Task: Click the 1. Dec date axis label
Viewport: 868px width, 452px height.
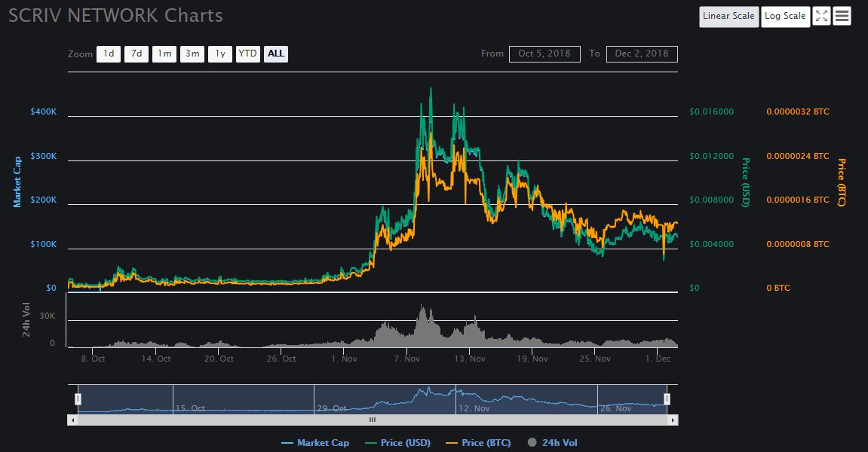Action: [x=658, y=359]
